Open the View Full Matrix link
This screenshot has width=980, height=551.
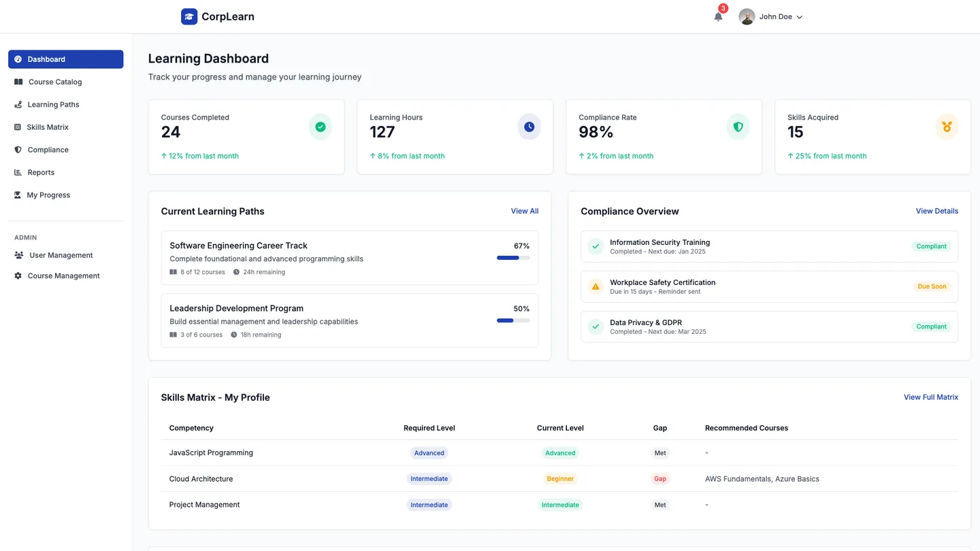931,397
